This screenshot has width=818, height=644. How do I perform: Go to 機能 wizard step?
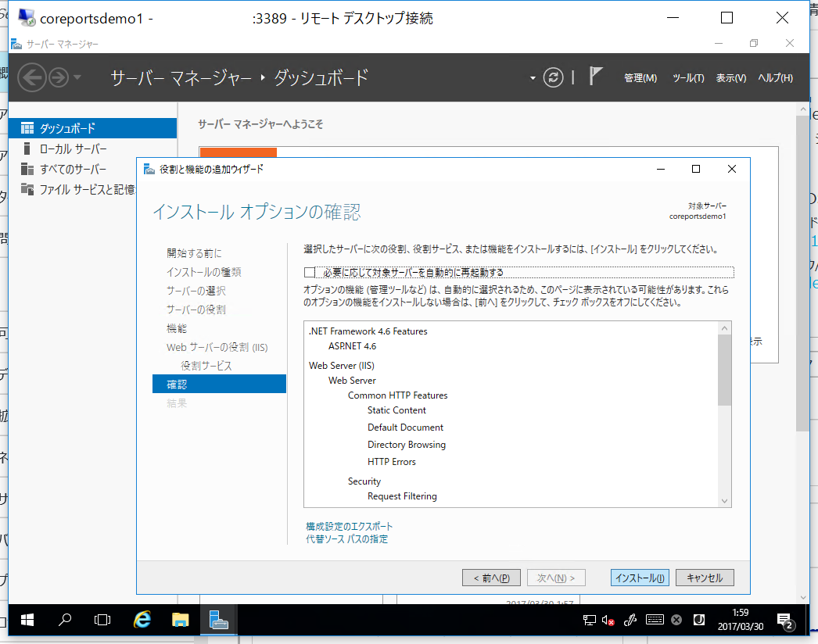[176, 328]
